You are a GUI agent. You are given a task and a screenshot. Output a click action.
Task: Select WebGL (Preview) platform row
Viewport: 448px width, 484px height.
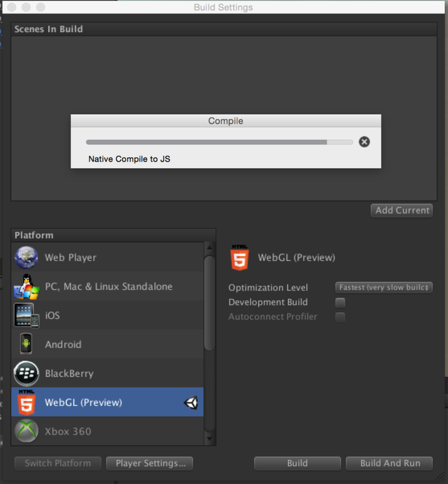[108, 402]
